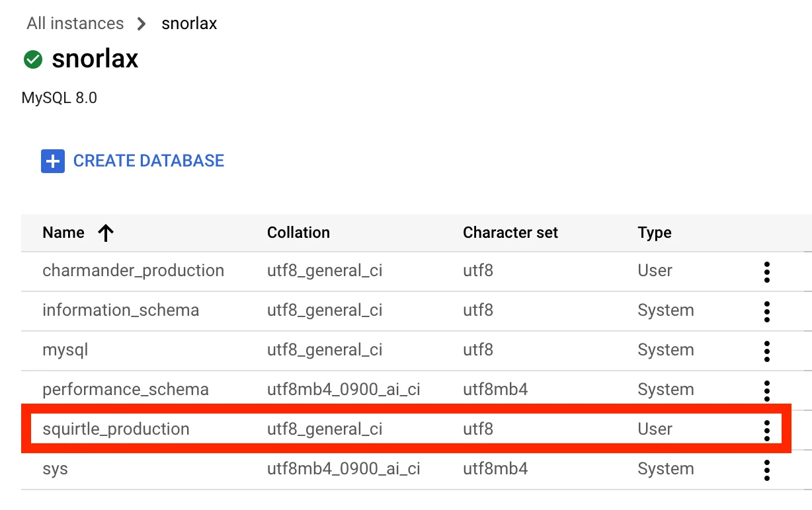Select the snorlax breadcrumb item
This screenshot has height=510, width=812.
(189, 23)
